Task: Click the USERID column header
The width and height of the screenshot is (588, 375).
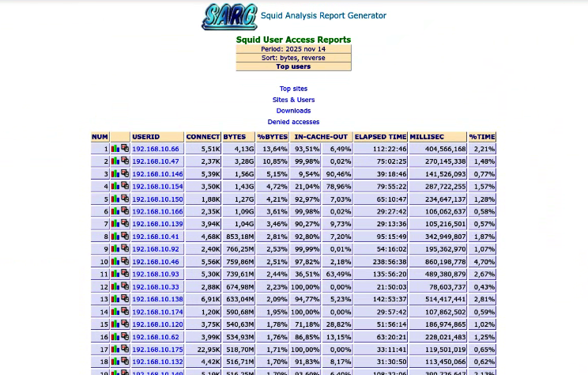Action: [x=157, y=137]
